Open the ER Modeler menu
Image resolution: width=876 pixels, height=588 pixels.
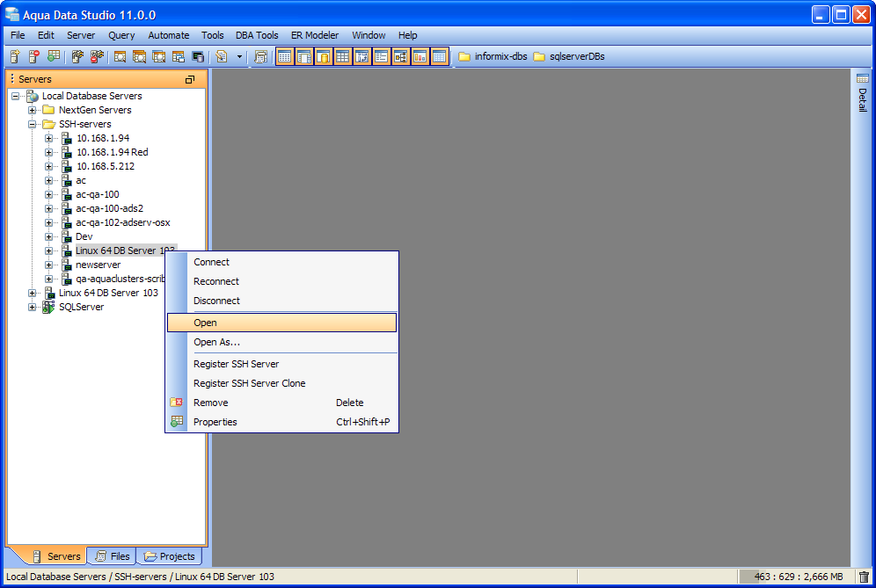(x=315, y=35)
